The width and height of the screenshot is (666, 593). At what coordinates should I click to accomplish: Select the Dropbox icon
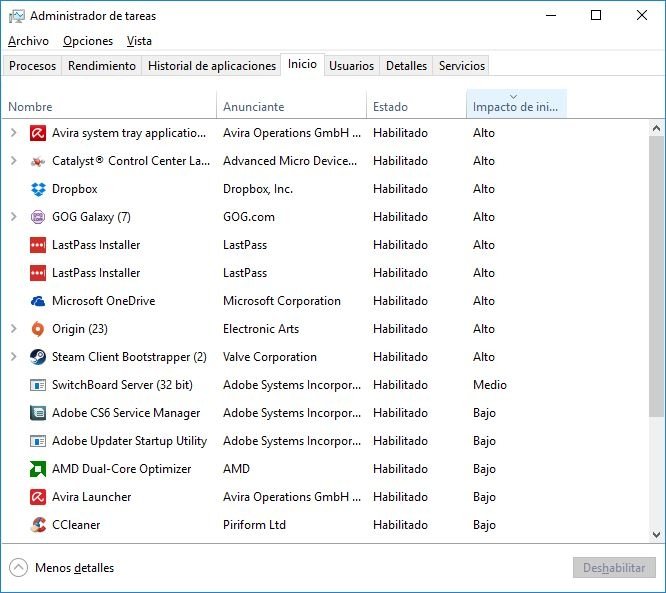tap(38, 189)
